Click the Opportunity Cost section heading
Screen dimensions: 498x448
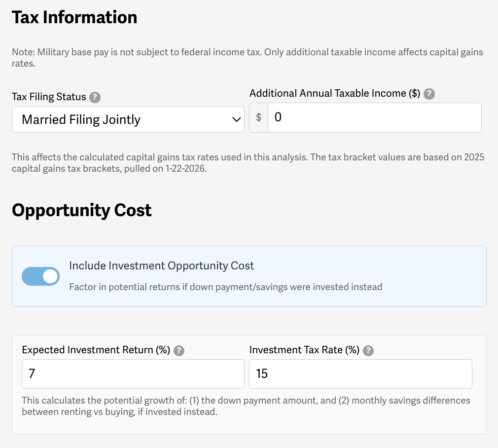coord(82,210)
